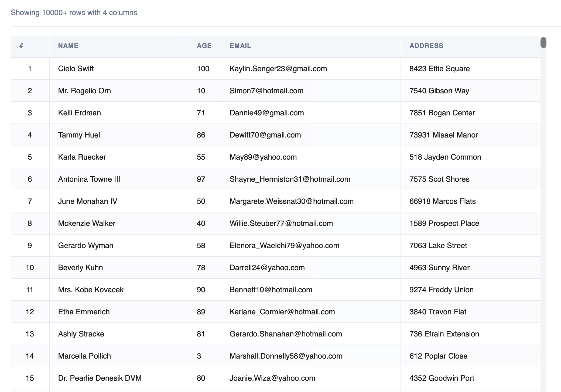Open Kaylin.Senger23@gmail.com email link
This screenshot has width=561, height=392.
(278, 68)
